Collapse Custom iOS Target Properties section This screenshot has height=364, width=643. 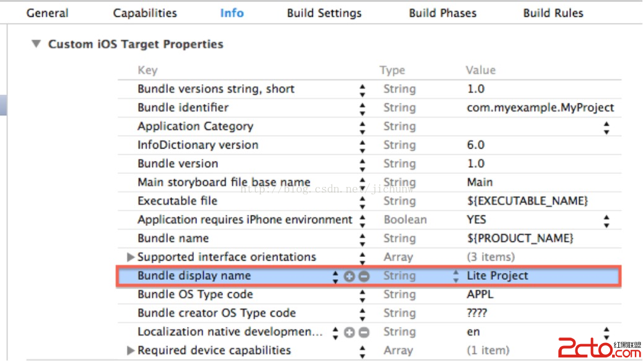[x=36, y=45]
